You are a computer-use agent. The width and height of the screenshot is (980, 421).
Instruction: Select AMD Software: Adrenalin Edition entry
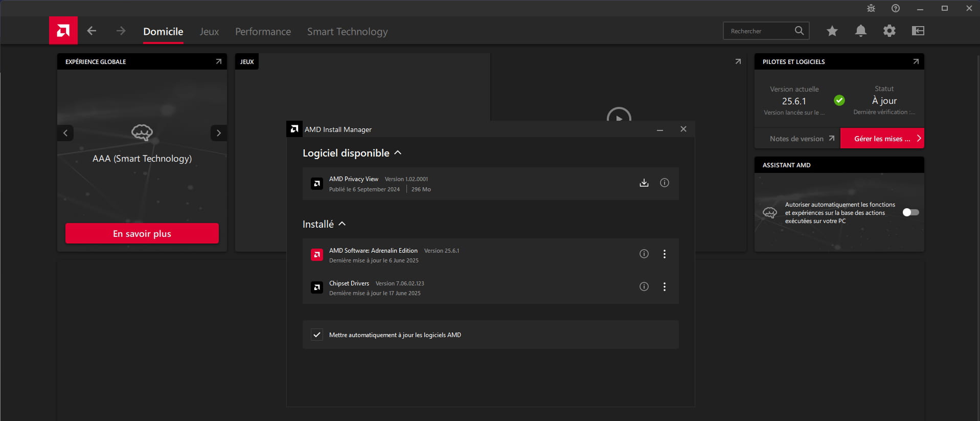491,255
